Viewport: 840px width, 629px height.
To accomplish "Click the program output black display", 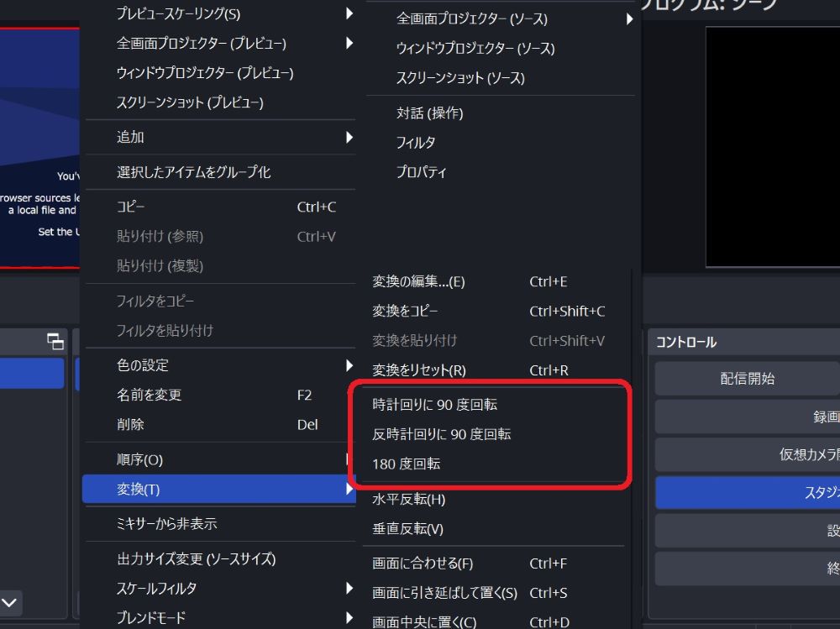I will (773, 147).
